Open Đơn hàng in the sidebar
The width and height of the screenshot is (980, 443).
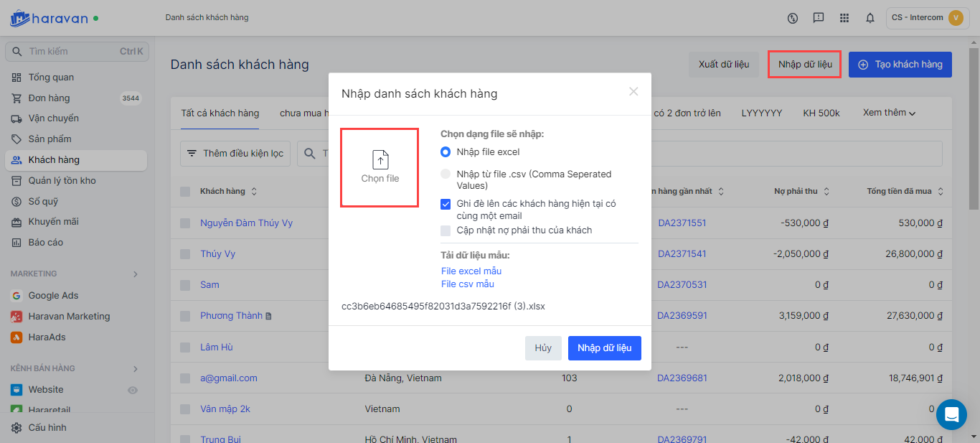[x=49, y=98]
